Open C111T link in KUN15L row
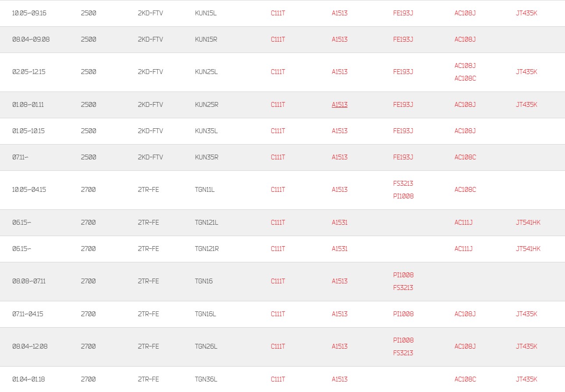Image resolution: width=565 pixels, height=392 pixels. (x=278, y=13)
